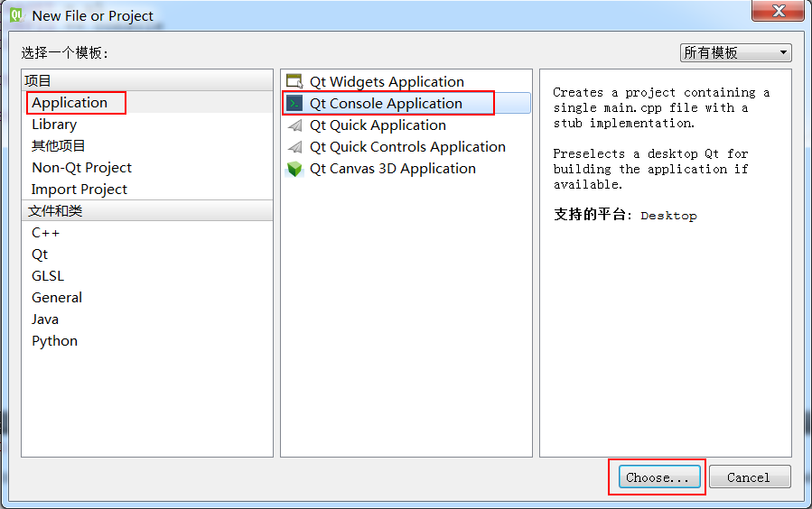Open the 所有模板 template filter dropdown

[735, 52]
